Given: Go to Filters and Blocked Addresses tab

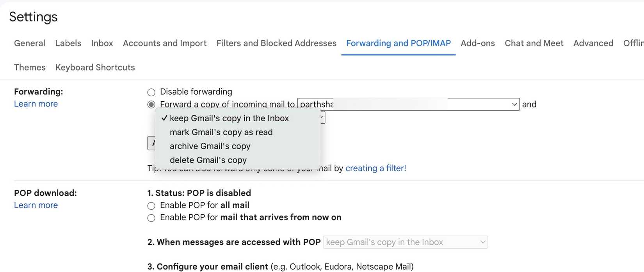Looking at the screenshot, I should click(x=276, y=43).
